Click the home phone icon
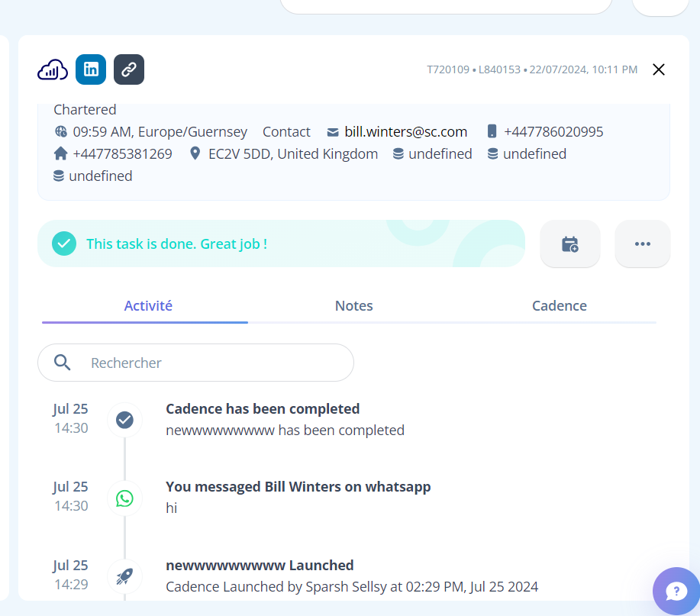The width and height of the screenshot is (700, 616). (x=61, y=153)
